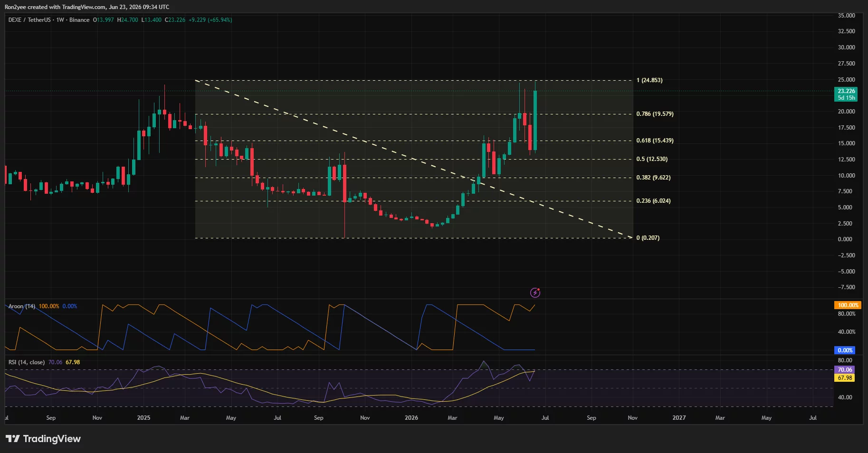Click the Fibonacci level 0.786 (19.579) label
Image resolution: width=868 pixels, height=453 pixels.
click(655, 114)
